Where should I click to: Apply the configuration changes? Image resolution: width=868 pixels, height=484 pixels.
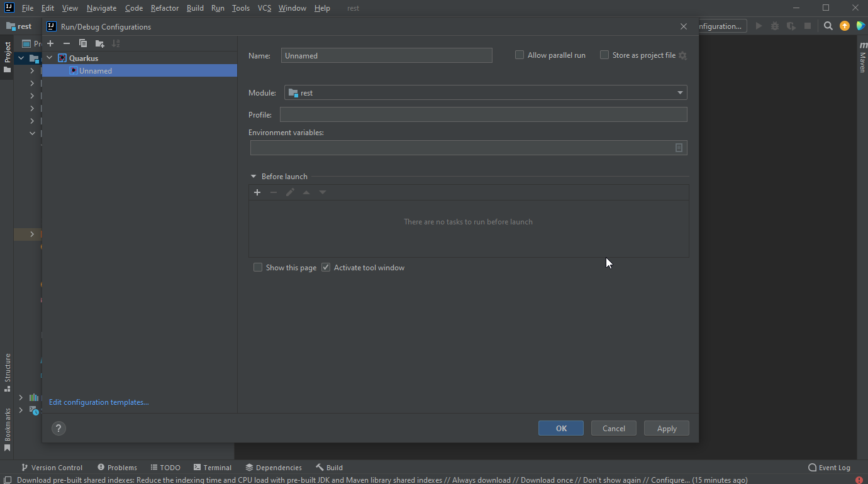click(666, 428)
